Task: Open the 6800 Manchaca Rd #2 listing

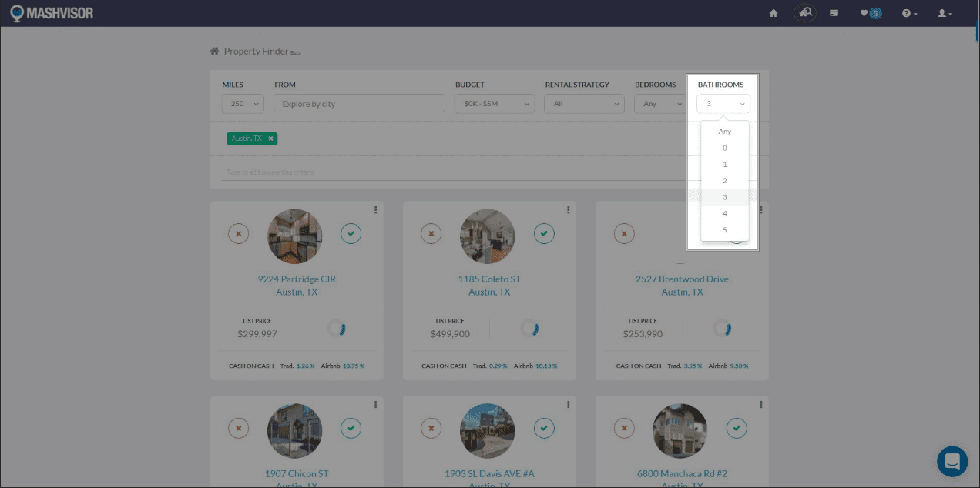Action: pyautogui.click(x=681, y=473)
